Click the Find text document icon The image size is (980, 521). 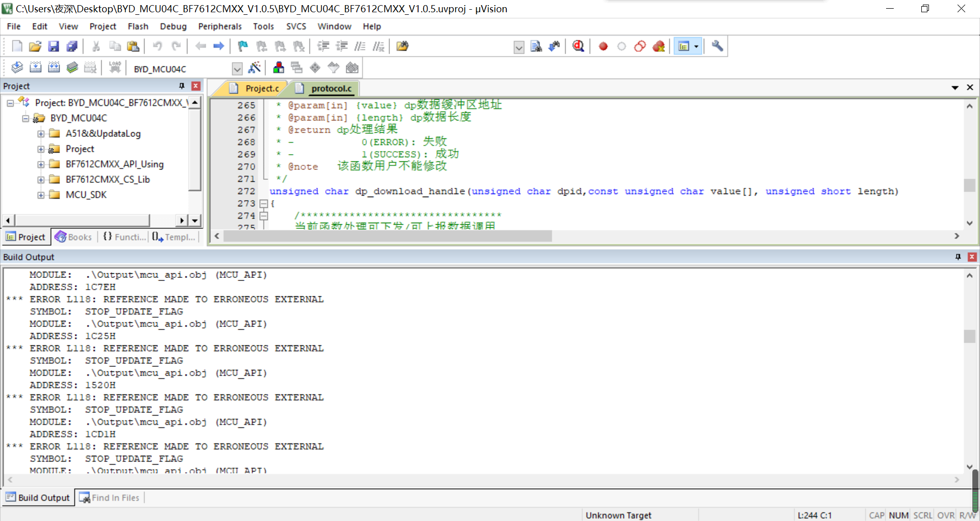click(x=536, y=46)
